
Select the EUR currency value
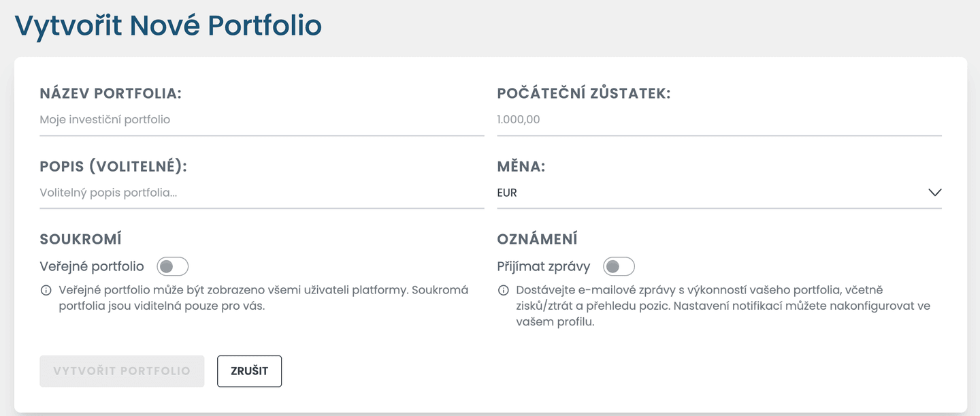[x=507, y=193]
